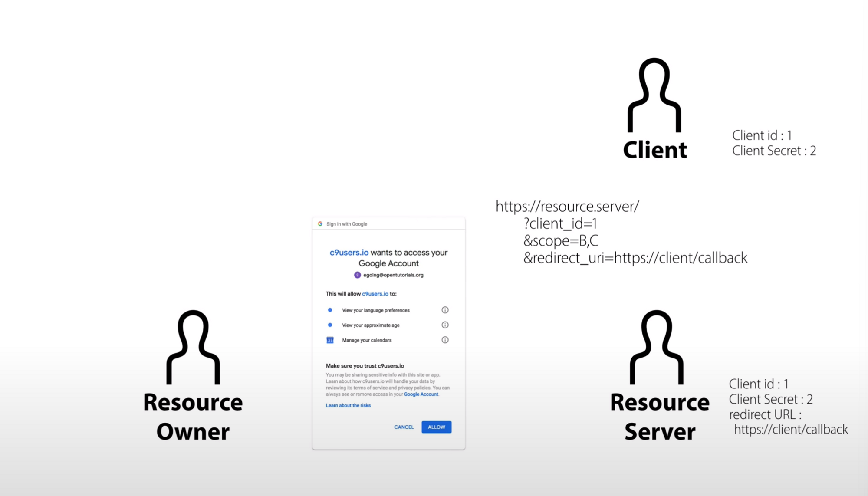Image resolution: width=868 pixels, height=496 pixels.
Task: Open info icon for language preferences permission
Action: click(x=445, y=310)
